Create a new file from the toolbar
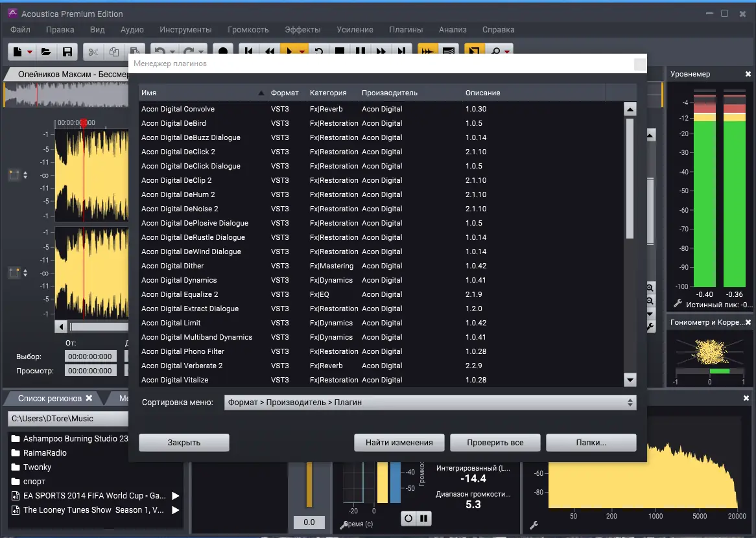Viewport: 756px width, 538px height. click(18, 51)
